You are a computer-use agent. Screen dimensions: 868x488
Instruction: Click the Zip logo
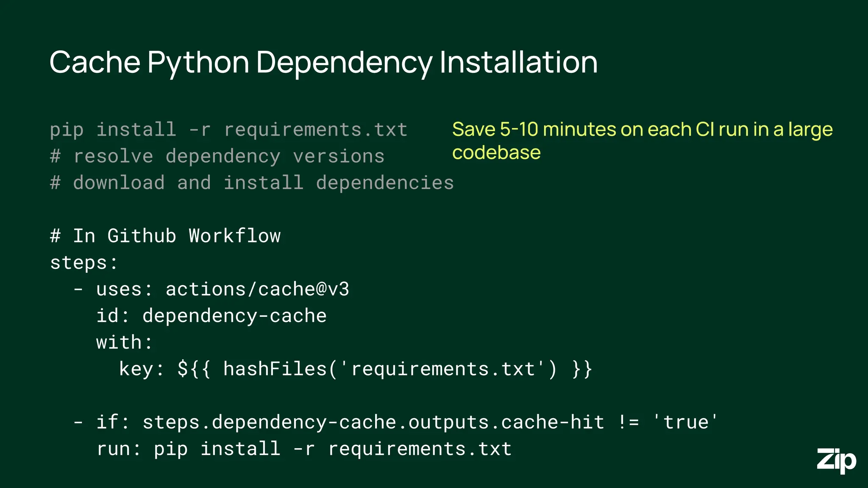[836, 460]
